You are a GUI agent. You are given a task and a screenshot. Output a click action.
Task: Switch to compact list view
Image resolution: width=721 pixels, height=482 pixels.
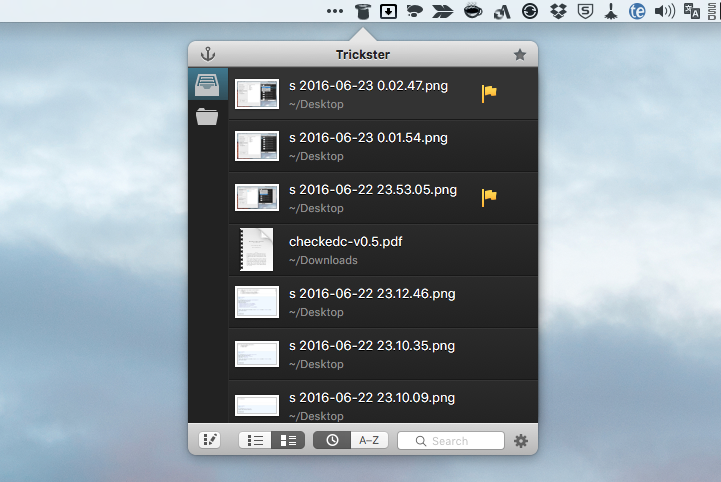(x=255, y=441)
